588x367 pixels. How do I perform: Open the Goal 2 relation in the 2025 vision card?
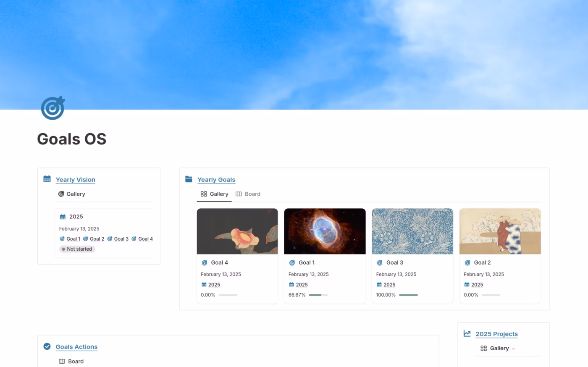tap(94, 239)
